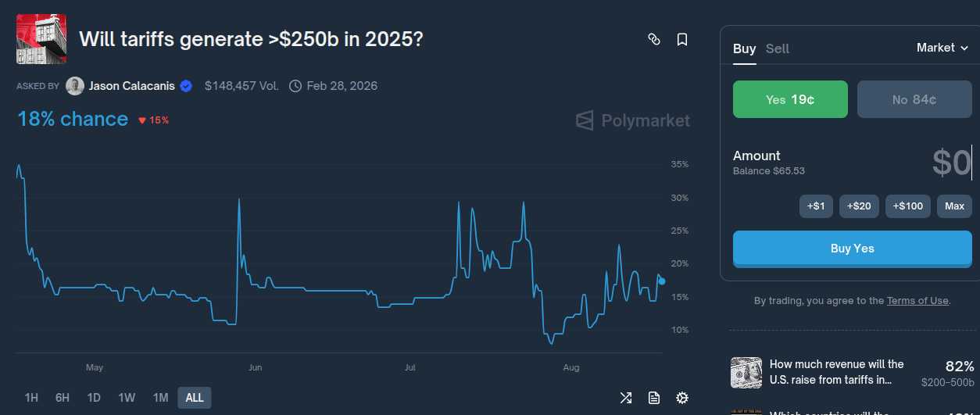Open the market document icon below chart
The height and width of the screenshot is (415, 980).
point(654,398)
